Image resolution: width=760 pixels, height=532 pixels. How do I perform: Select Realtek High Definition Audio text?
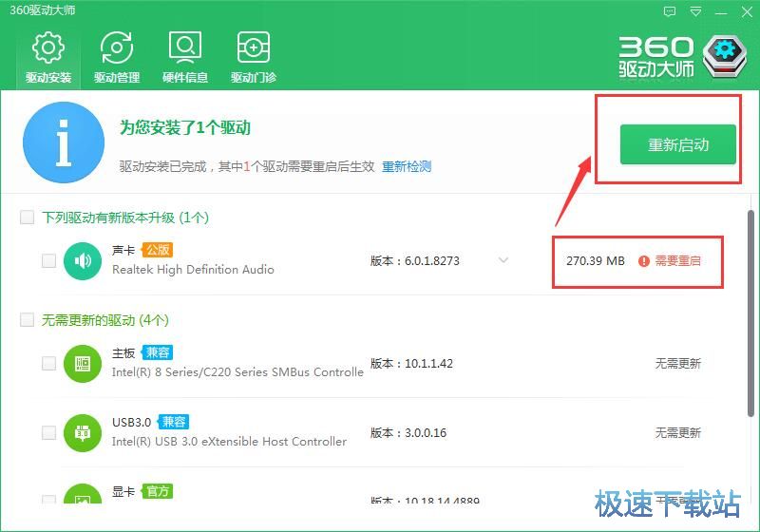(193, 270)
